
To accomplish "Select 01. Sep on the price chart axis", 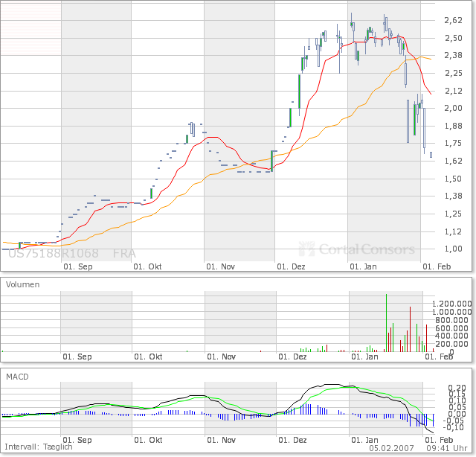I will coord(78,266).
